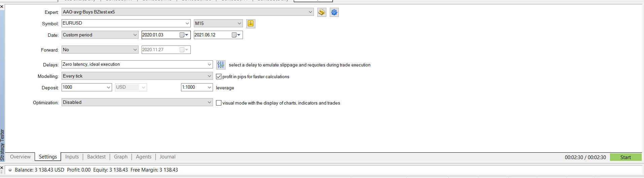Switch to the Agents tab

(x=144, y=157)
